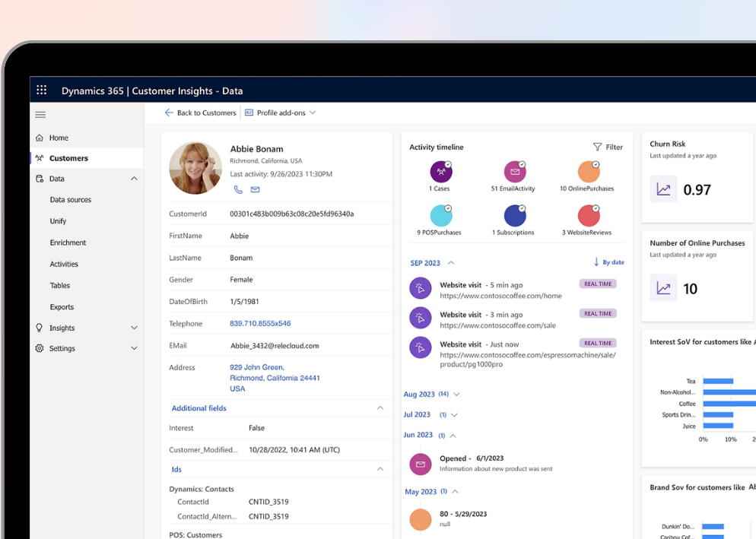
Task: Open Data sources in sidebar
Action: coord(71,200)
